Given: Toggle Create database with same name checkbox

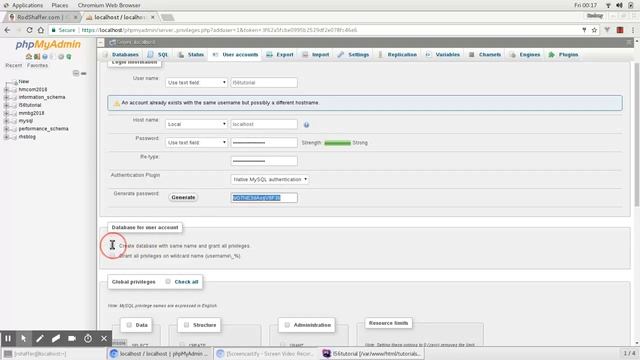Looking at the screenshot, I should (x=113, y=246).
